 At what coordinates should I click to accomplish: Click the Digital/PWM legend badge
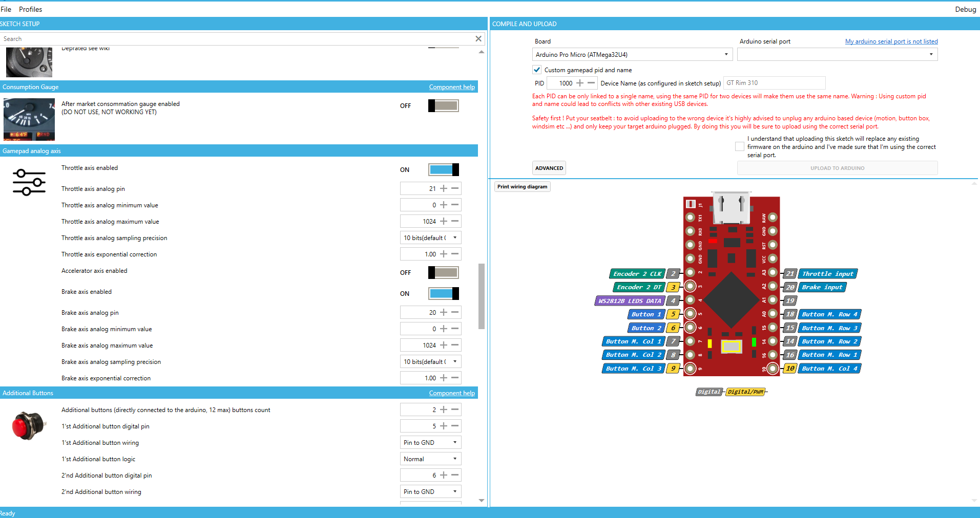(x=745, y=392)
